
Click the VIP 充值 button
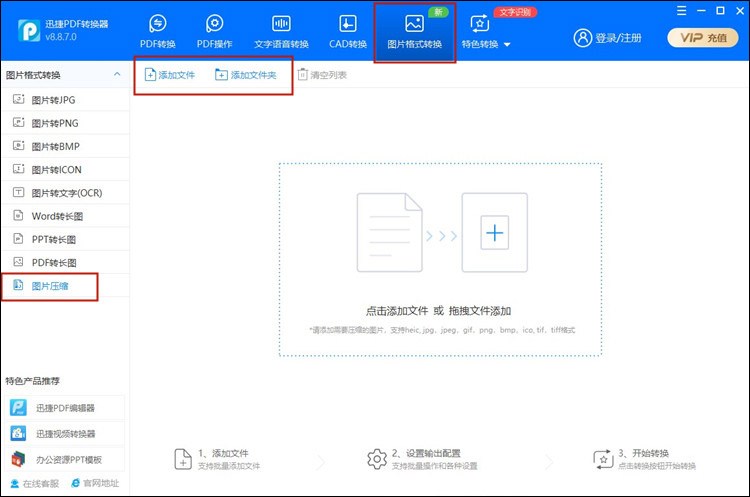[703, 38]
